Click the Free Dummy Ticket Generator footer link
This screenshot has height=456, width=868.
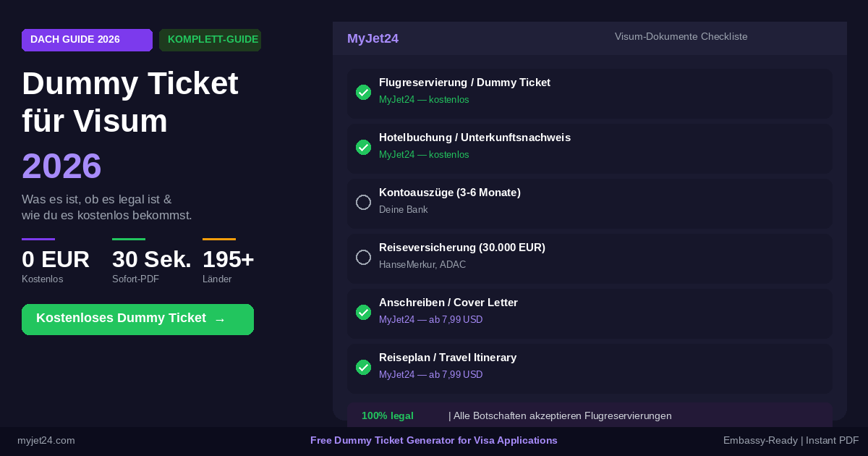click(434, 441)
